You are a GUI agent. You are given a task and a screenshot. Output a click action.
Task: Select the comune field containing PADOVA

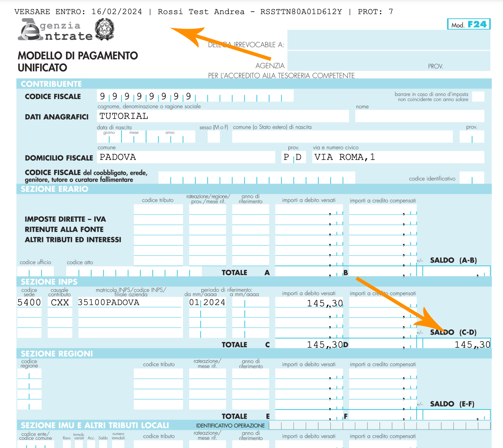(x=186, y=157)
